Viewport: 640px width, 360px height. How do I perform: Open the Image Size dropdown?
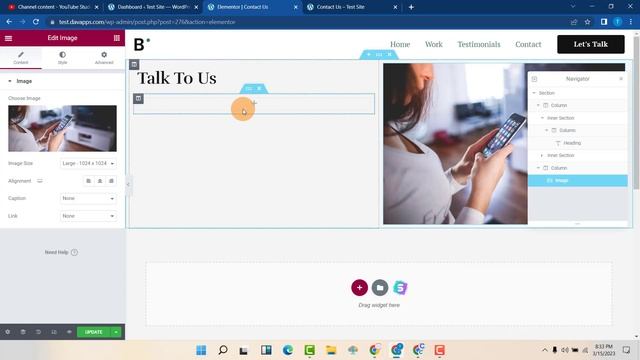[x=88, y=163]
